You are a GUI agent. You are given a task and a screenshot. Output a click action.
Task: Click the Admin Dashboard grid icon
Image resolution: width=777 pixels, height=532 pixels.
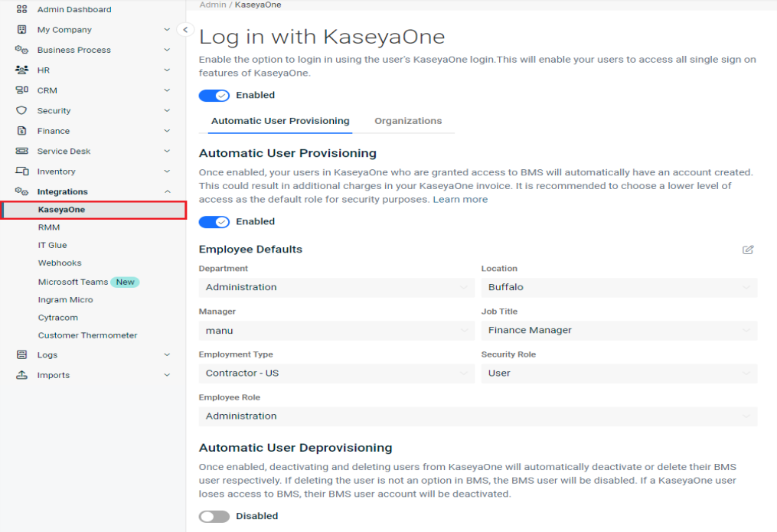click(21, 9)
